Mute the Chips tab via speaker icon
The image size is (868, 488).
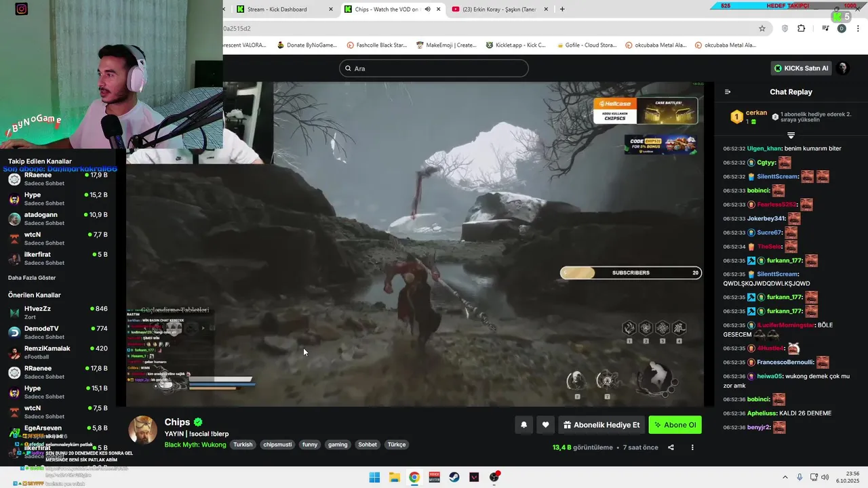click(427, 9)
